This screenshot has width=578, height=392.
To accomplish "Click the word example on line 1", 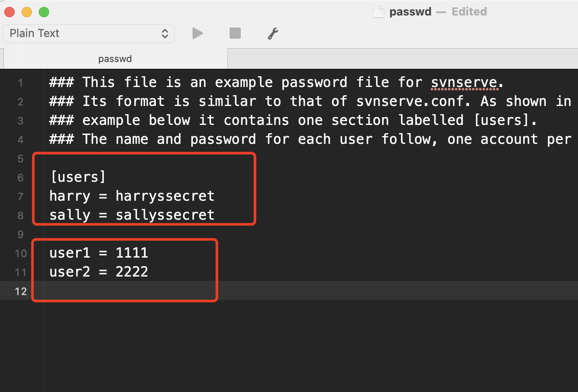I will pos(244,82).
